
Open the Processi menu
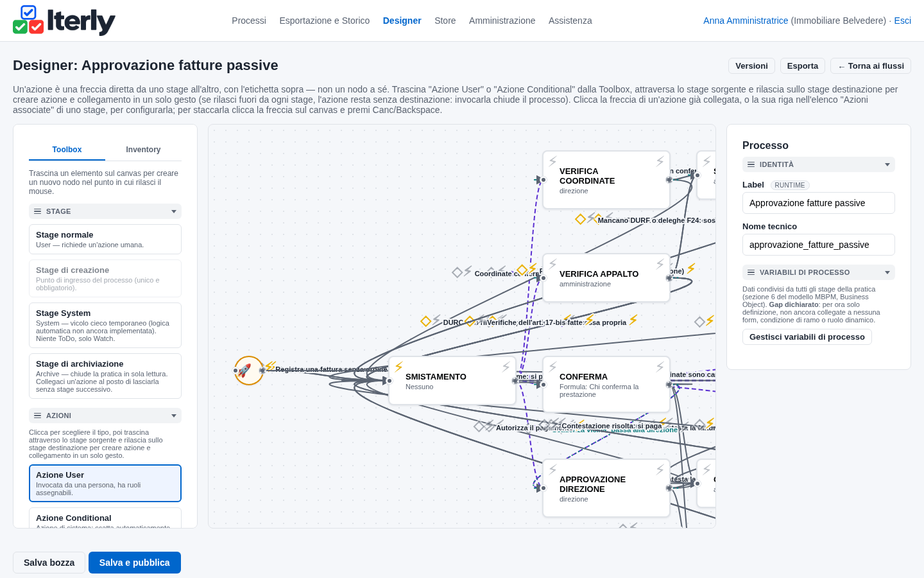[249, 21]
